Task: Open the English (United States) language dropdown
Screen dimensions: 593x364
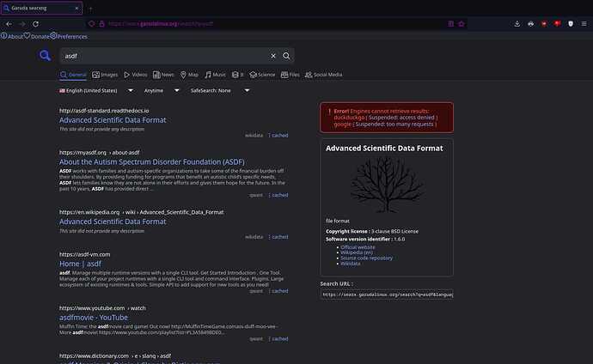Action: [x=96, y=91]
